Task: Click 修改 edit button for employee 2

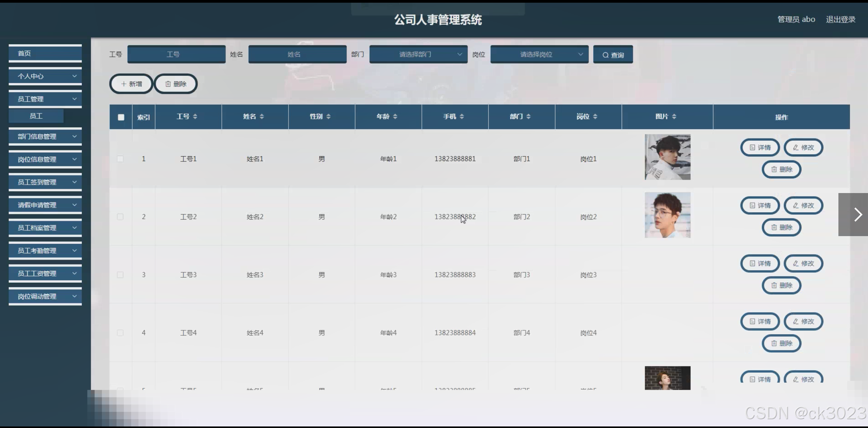Action: (x=803, y=206)
